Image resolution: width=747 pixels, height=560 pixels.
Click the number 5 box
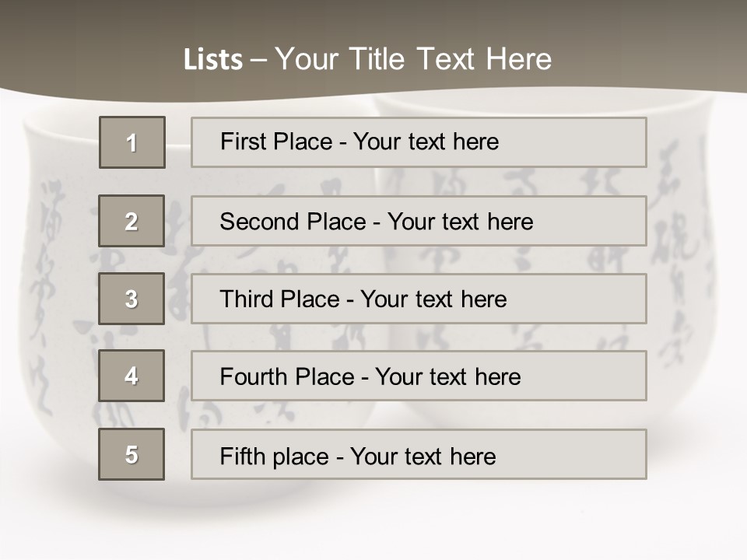(132, 454)
